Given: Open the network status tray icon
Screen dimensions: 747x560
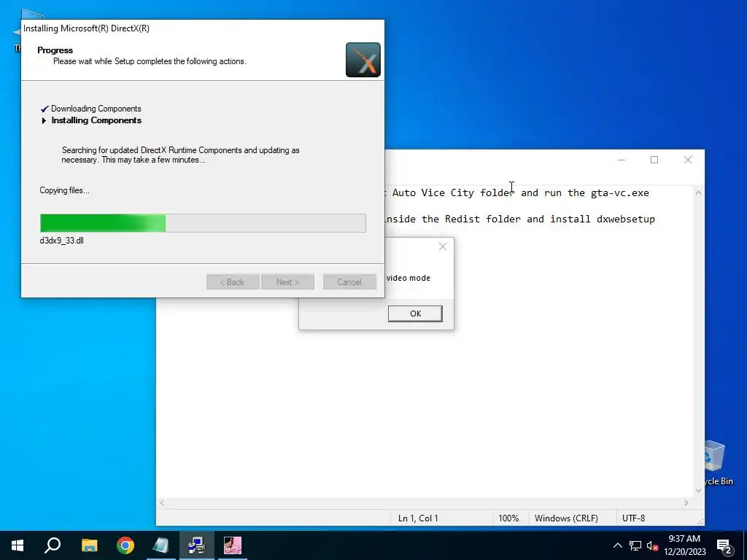Looking at the screenshot, I should [635, 545].
